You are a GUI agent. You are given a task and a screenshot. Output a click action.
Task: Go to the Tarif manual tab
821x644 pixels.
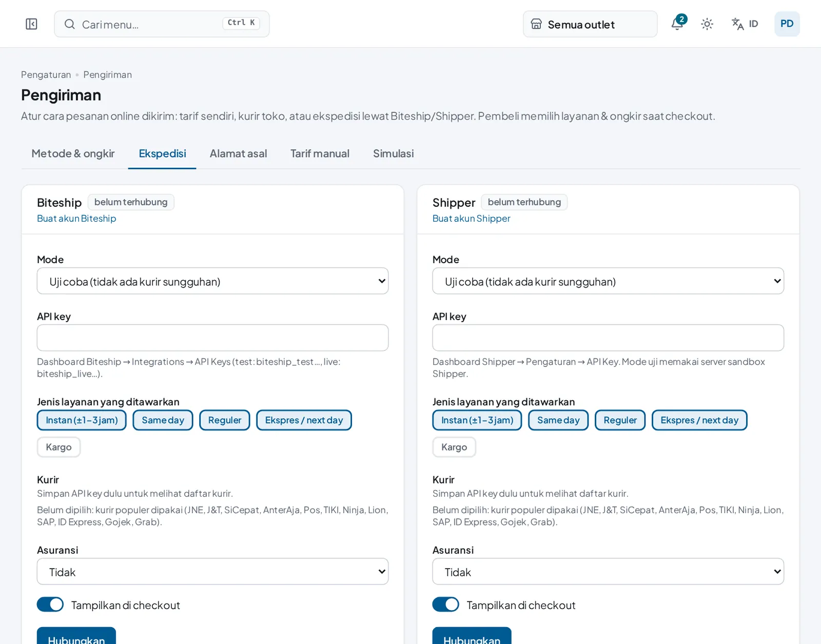320,153
